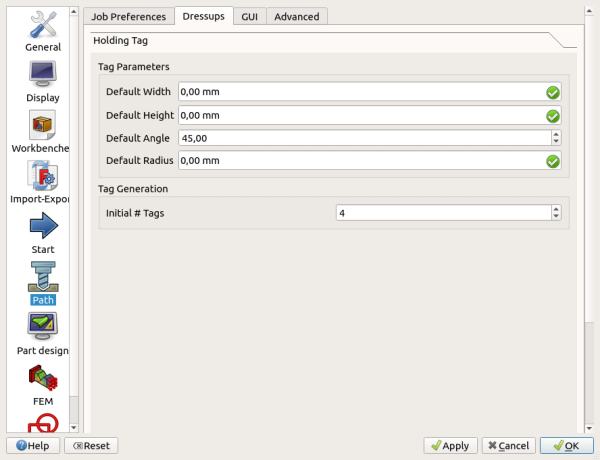Click down arrow of right panel scrollbar
This screenshot has width=600, height=460.
(589, 428)
